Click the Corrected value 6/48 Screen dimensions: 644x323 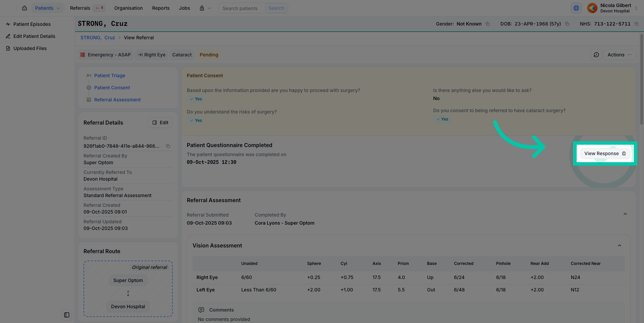point(459,290)
